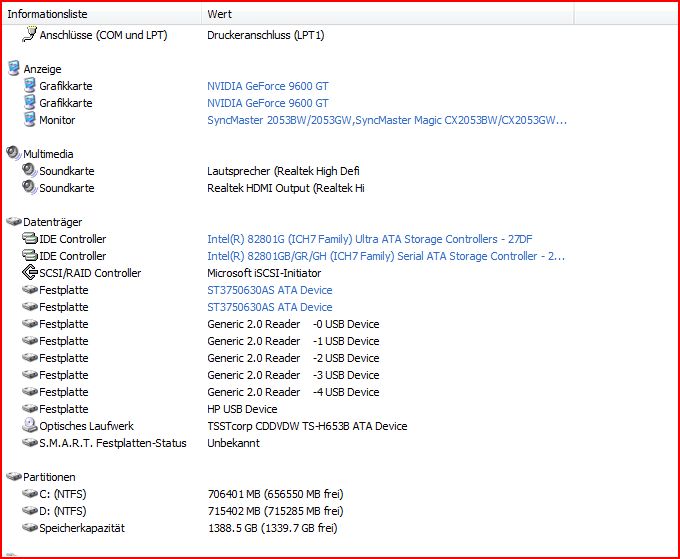Click the Festplatte icon for Reader -4 USB Device
The height and width of the screenshot is (559, 680).
(x=30, y=391)
